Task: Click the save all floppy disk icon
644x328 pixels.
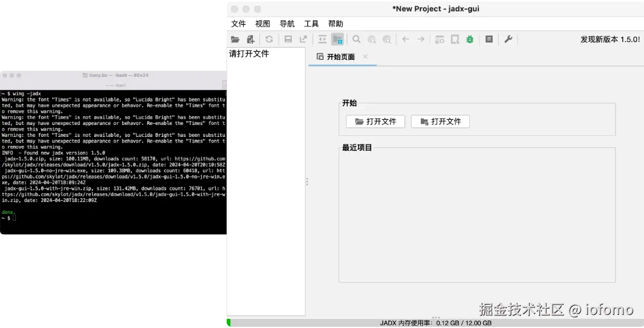Action: pos(288,39)
